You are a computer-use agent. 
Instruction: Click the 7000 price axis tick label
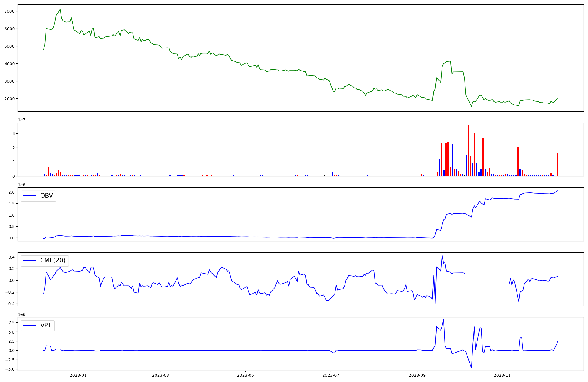10,11
